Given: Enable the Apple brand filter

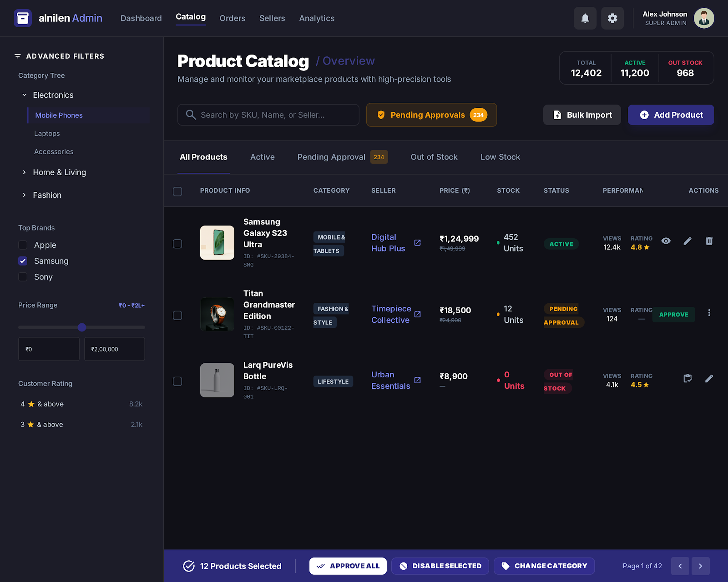Looking at the screenshot, I should (x=22, y=245).
